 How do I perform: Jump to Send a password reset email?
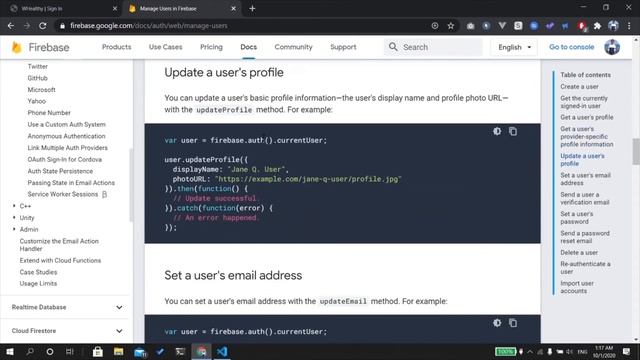[x=584, y=237]
